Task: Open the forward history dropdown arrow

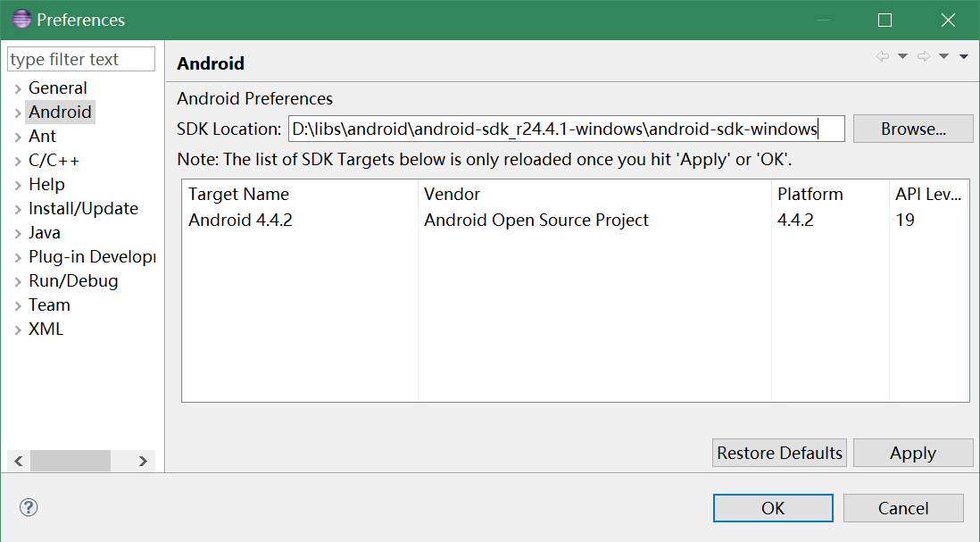Action: tap(943, 57)
